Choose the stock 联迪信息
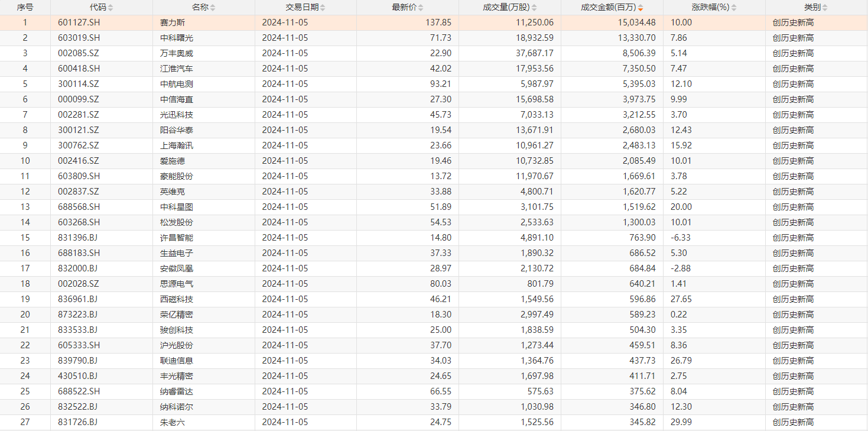This screenshot has width=868, height=431. (177, 361)
